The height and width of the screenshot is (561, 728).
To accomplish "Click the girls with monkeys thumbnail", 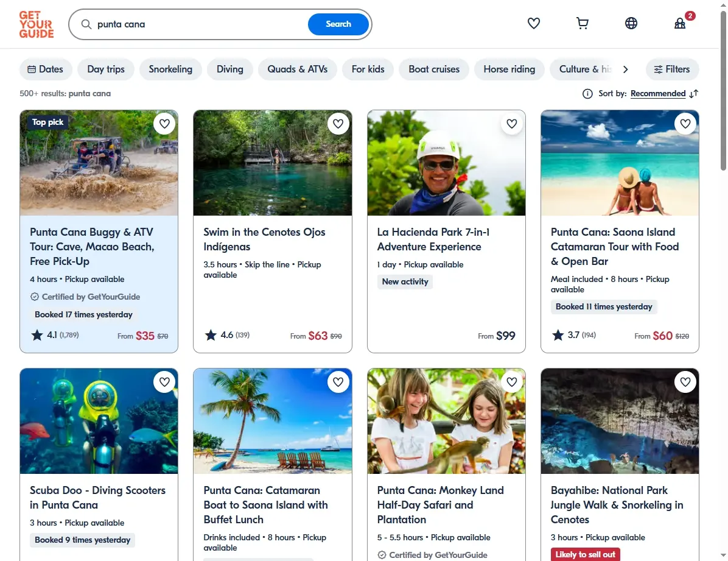I will 446,421.
